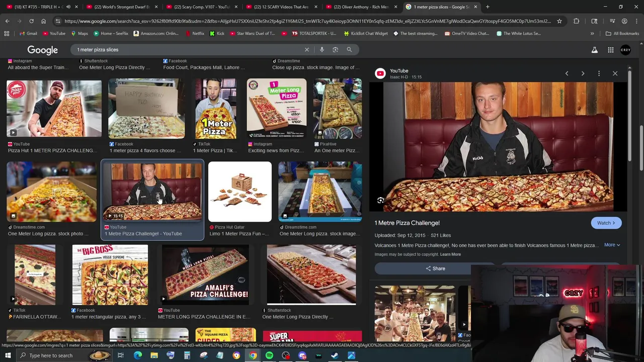644x362 pixels.
Task: Open the Netflix bookmark
Action: click(x=195, y=34)
